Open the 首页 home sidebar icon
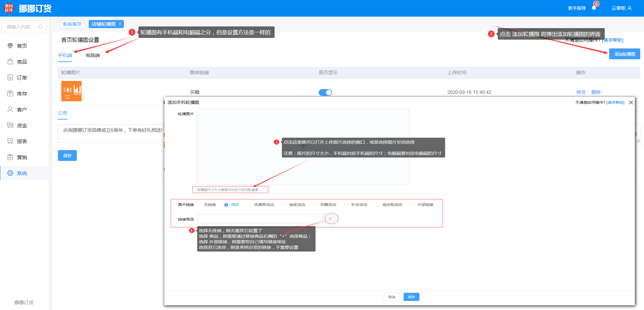Screen dimensions: 644x310 10,46
